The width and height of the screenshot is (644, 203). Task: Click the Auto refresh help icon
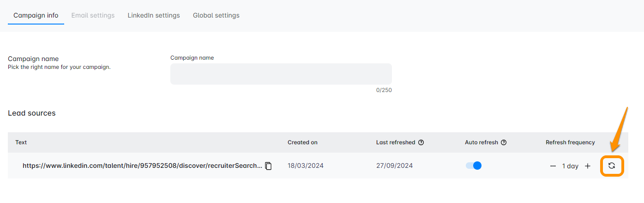click(504, 142)
